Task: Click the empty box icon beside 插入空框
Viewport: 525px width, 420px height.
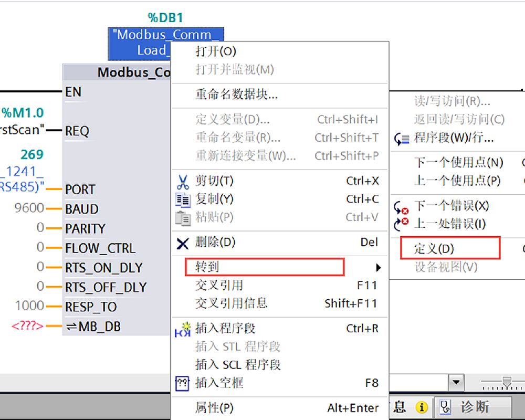Action: pos(182,383)
